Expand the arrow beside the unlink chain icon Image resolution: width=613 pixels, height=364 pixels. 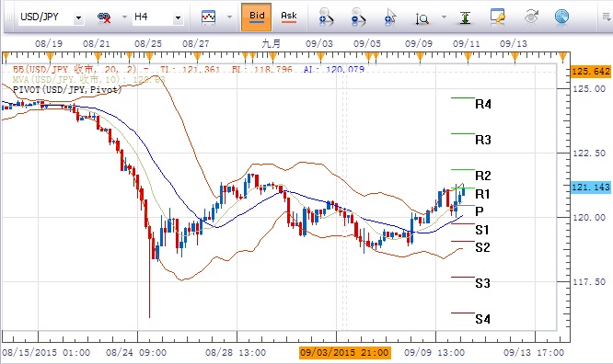pyautogui.click(x=124, y=17)
